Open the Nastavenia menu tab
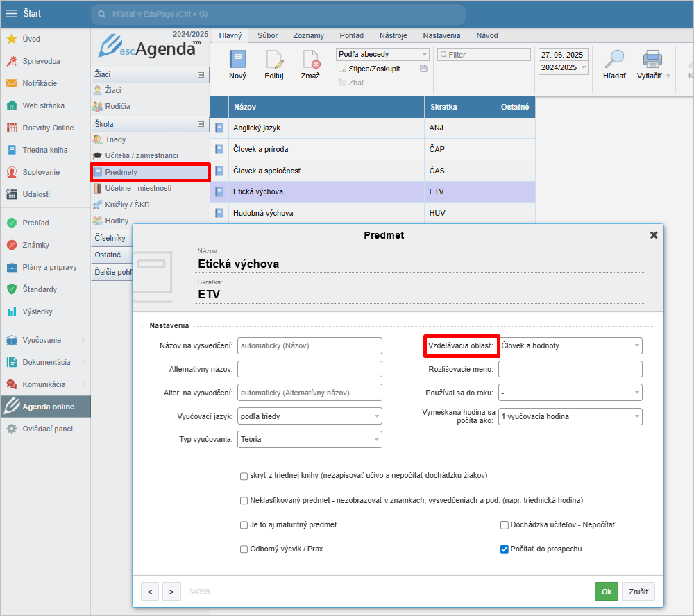 (x=441, y=35)
